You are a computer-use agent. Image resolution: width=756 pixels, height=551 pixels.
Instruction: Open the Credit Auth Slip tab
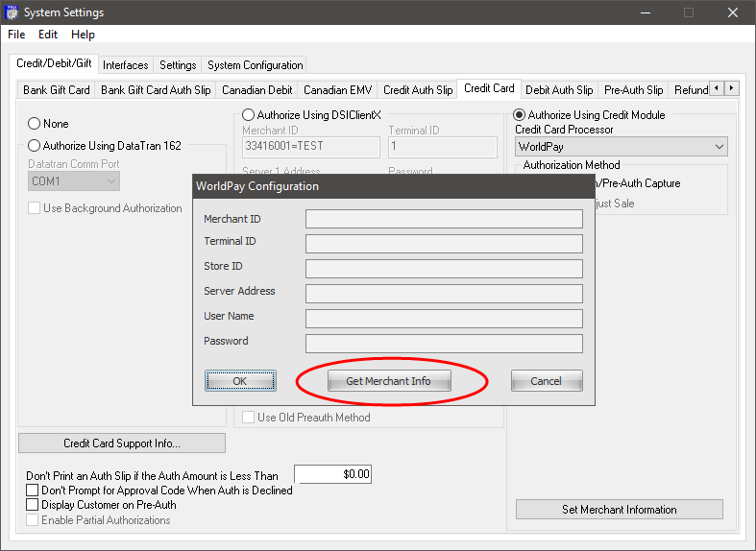[418, 90]
